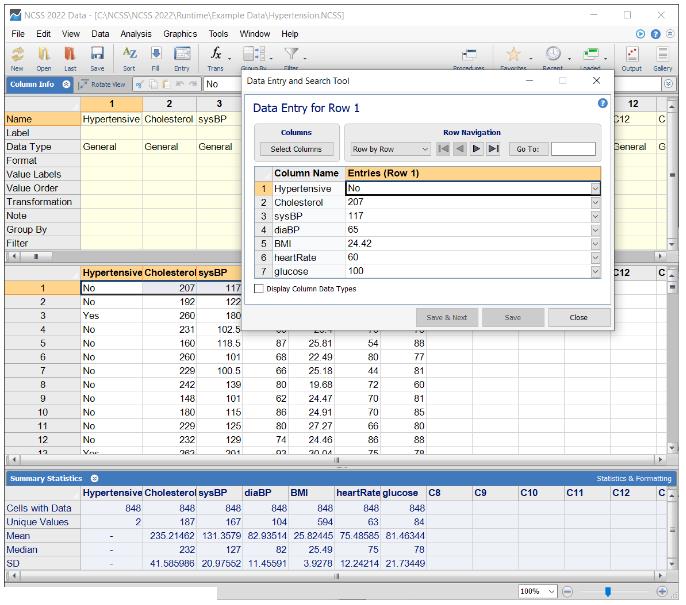686x605 pixels.
Task: Enable Display Column Data Types checkbox
Action: 259,289
